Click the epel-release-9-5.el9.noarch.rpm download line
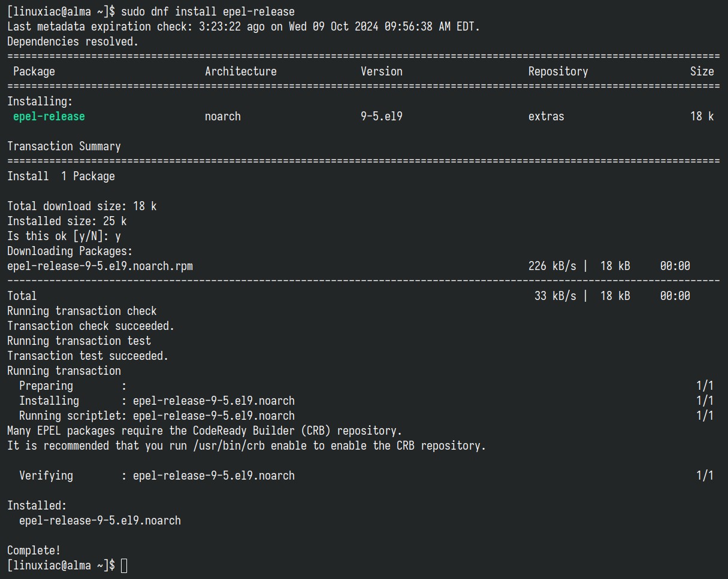The image size is (728, 579). point(349,266)
